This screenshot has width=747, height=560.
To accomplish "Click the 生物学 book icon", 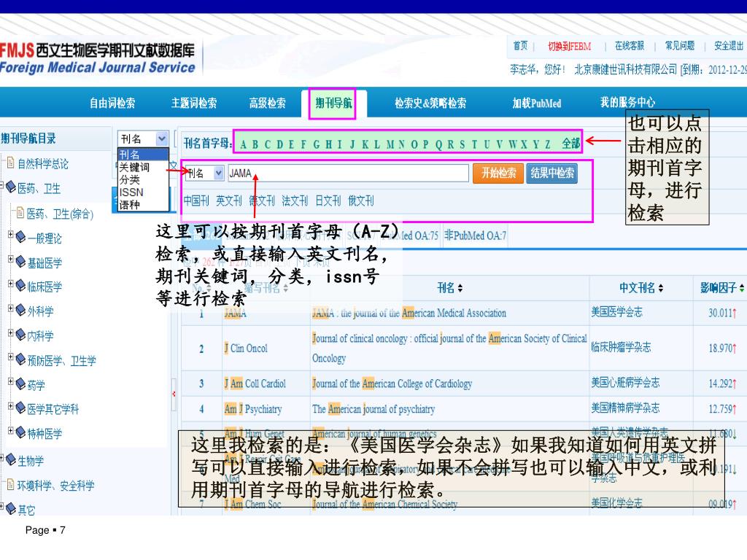I will (x=10, y=459).
